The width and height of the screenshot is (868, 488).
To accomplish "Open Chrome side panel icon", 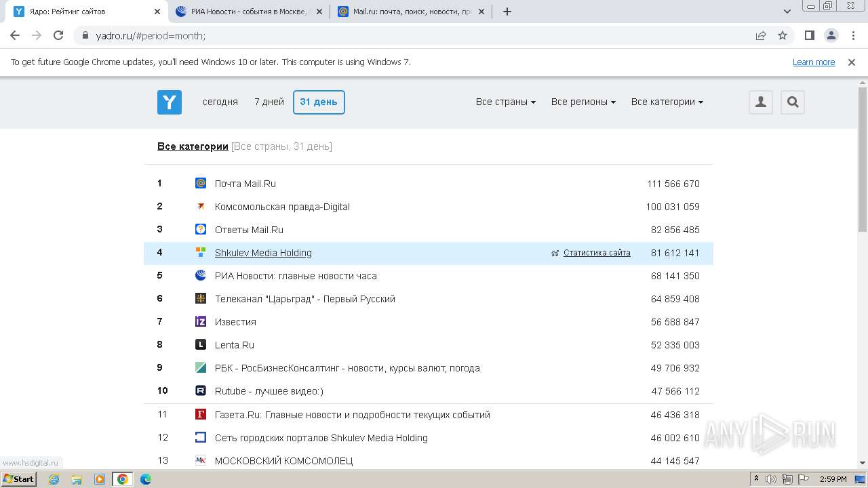I will pyautogui.click(x=810, y=35).
